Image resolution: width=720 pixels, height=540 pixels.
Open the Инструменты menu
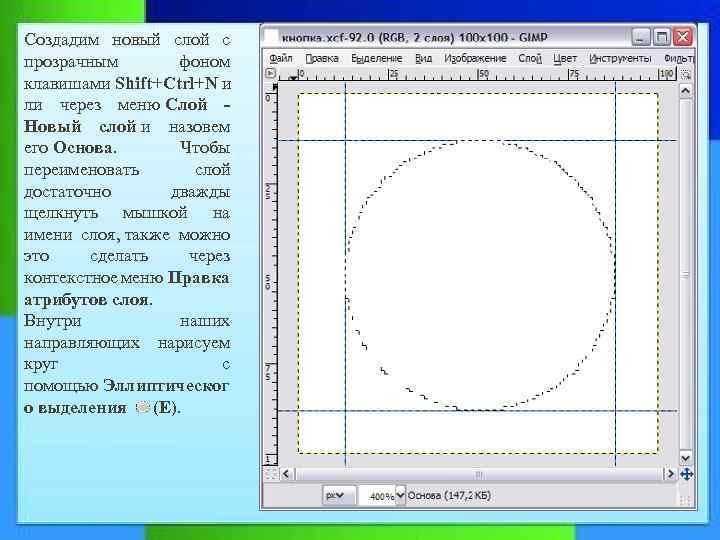tap(620, 58)
